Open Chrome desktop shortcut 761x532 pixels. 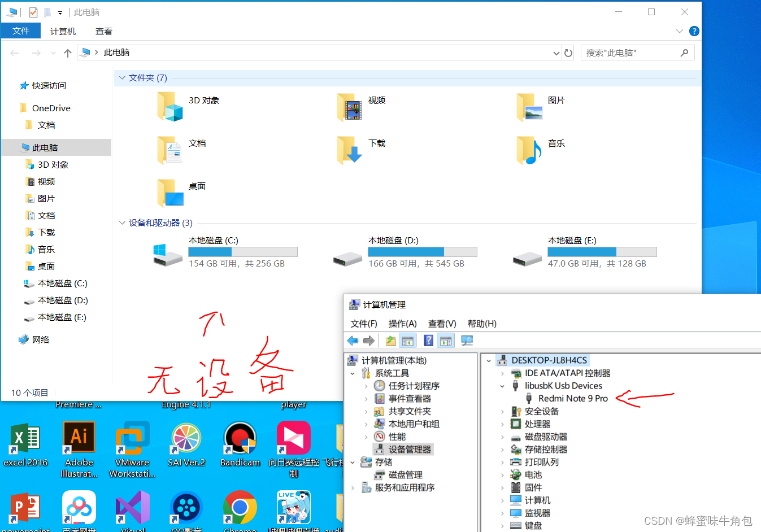pos(240,511)
